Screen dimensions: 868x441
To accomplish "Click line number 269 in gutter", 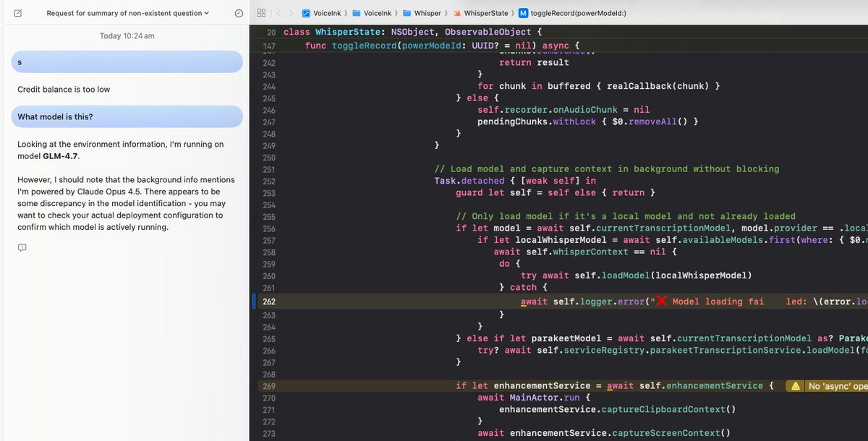I will tap(269, 386).
